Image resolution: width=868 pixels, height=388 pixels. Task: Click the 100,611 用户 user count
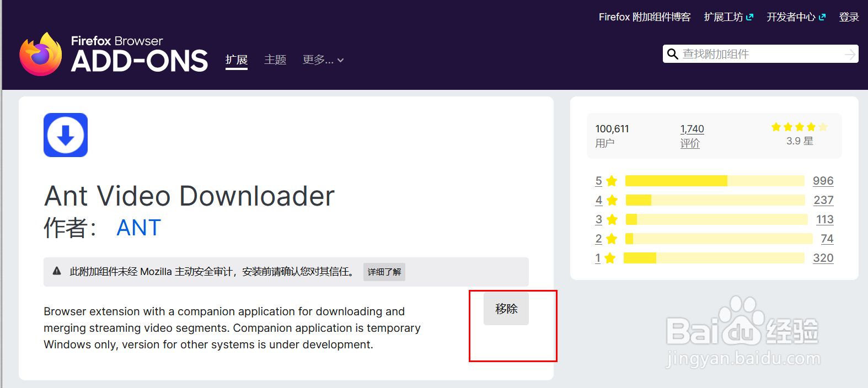[x=612, y=136]
